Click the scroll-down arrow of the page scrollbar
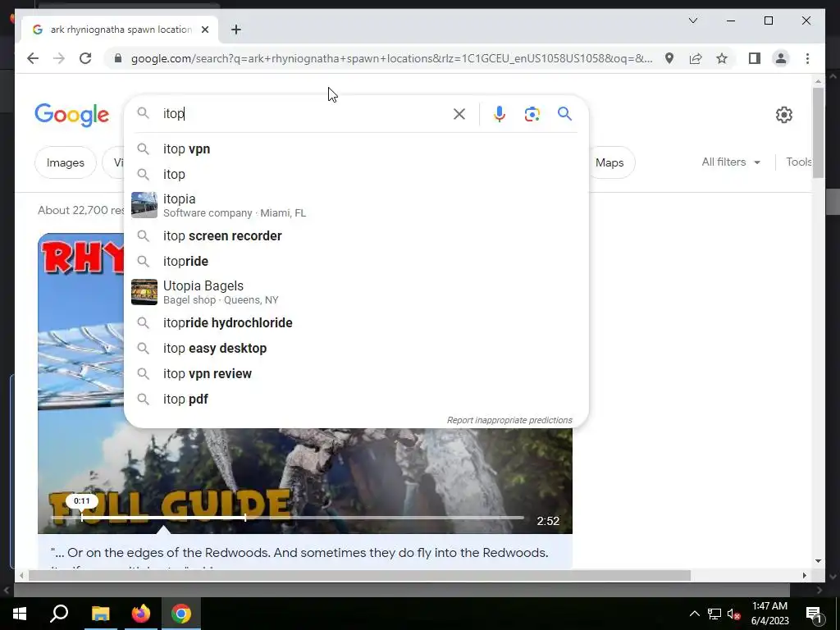This screenshot has width=840, height=630. [818, 561]
